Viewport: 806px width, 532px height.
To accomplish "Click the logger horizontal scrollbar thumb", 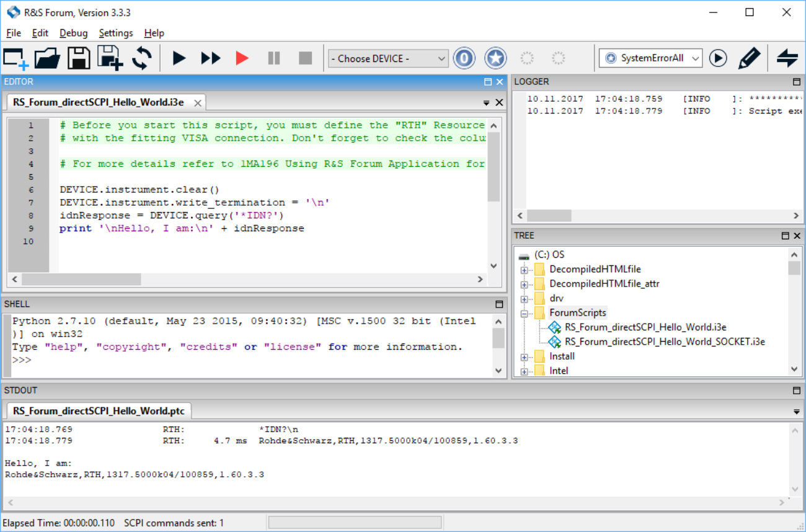I will tap(549, 216).
